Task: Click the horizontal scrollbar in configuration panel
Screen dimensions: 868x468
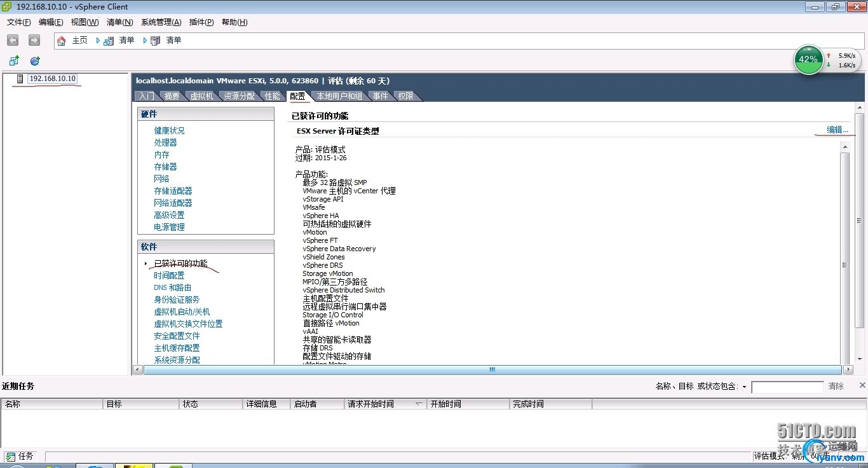Action: pos(491,369)
